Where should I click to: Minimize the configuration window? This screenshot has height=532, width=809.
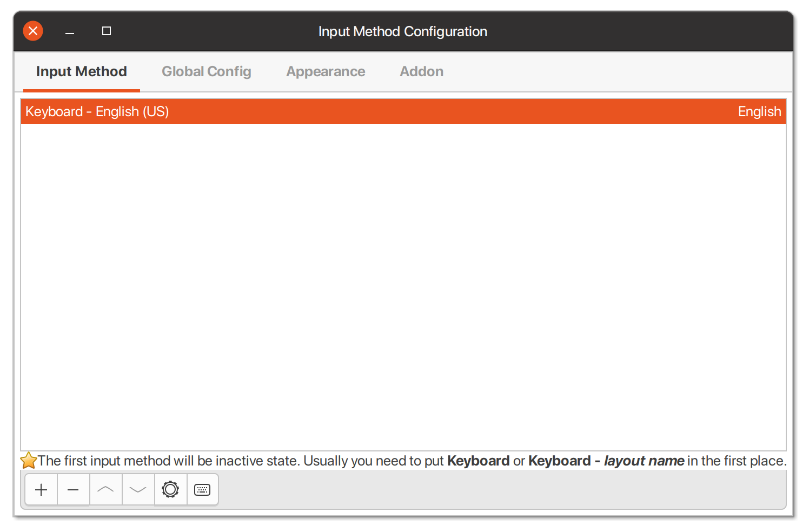click(x=70, y=31)
